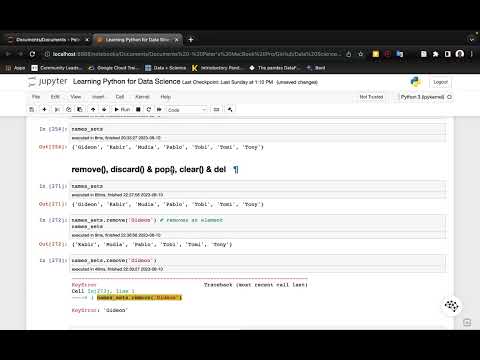Viewport: 480px width, 360px height.
Task: Paste cells below using the toolbar icon
Action: tap(80, 109)
